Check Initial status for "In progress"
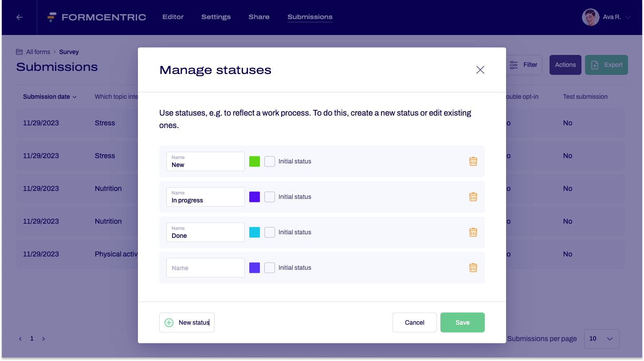644x361 pixels. [x=270, y=197]
